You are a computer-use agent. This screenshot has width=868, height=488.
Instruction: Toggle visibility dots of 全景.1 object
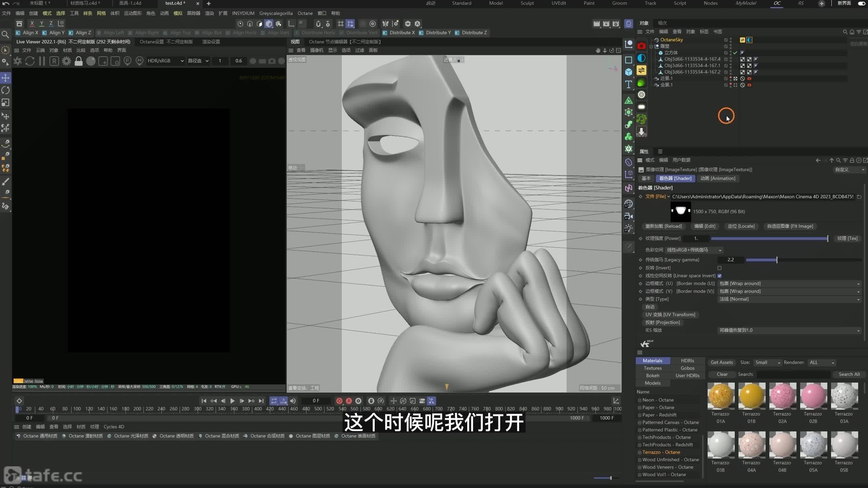[730, 85]
